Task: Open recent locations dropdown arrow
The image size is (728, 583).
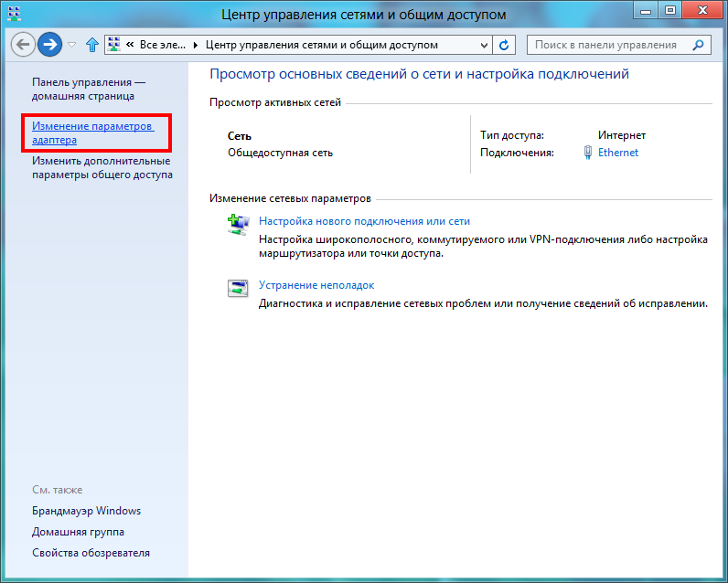Action: coord(72,45)
